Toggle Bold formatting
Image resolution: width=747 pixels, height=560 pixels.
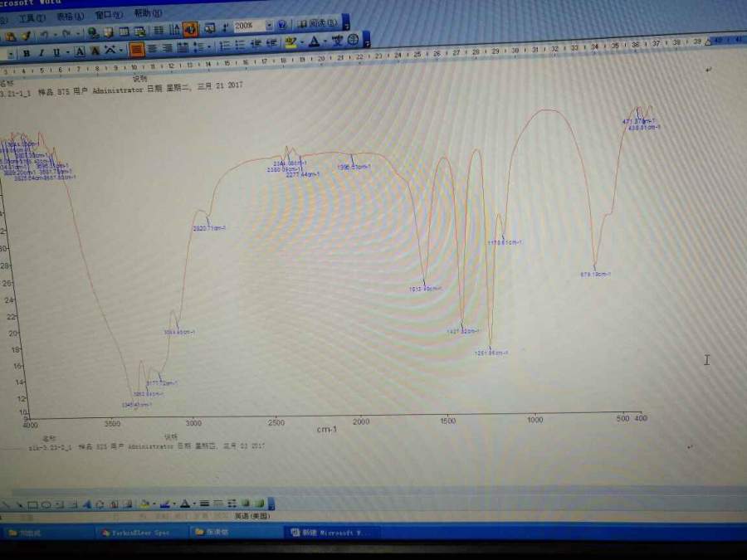[27, 53]
